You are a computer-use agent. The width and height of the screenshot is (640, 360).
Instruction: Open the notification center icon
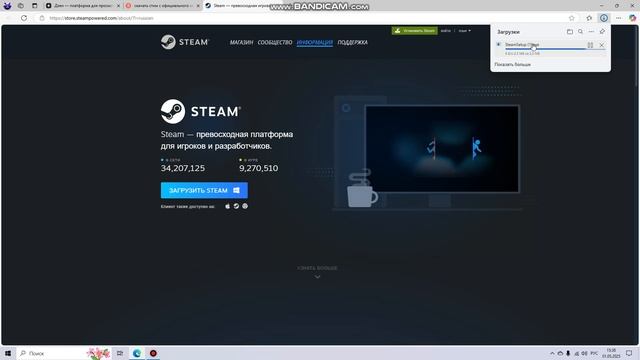tap(629, 353)
